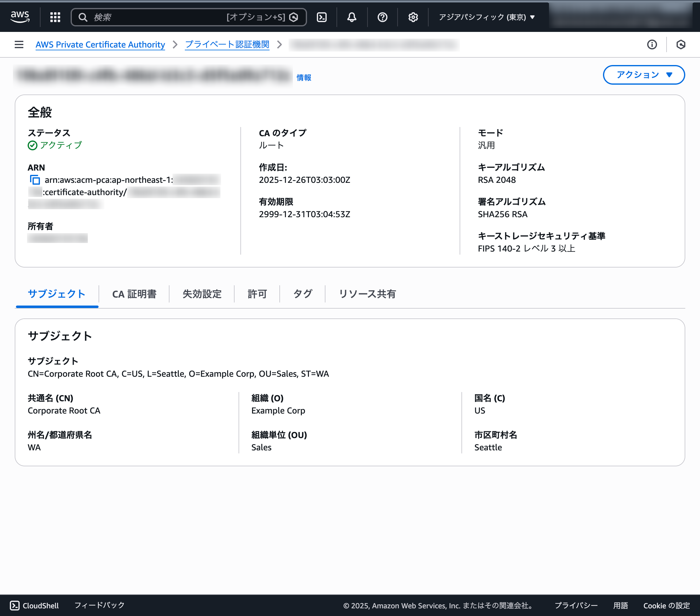Open the 失効設定 tab
700x616 pixels.
point(201,294)
